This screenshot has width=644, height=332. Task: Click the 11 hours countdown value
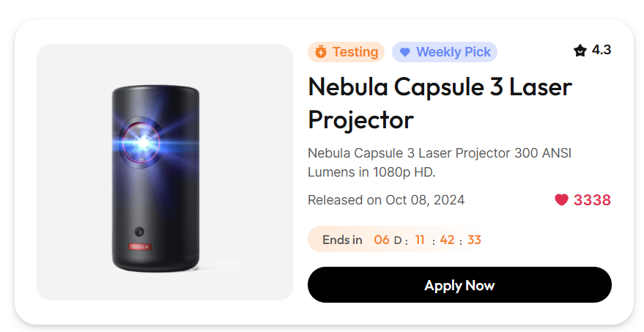420,240
